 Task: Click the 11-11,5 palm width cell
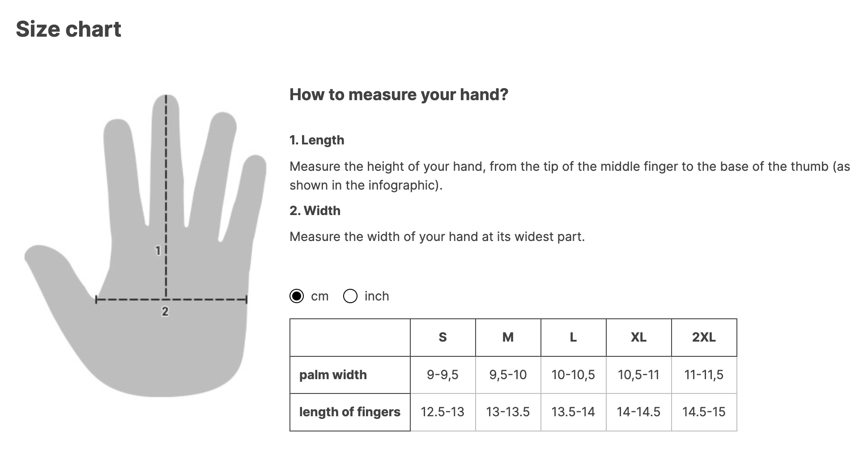[x=704, y=375]
